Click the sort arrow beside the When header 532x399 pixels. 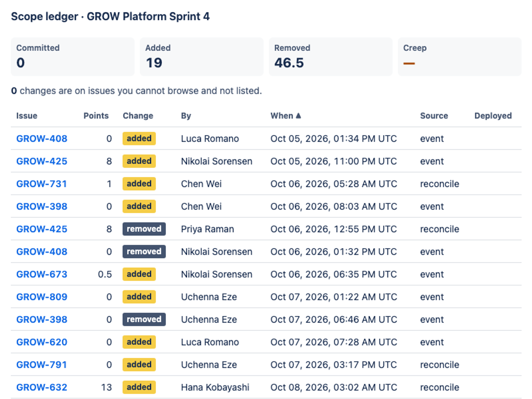pyautogui.click(x=298, y=116)
